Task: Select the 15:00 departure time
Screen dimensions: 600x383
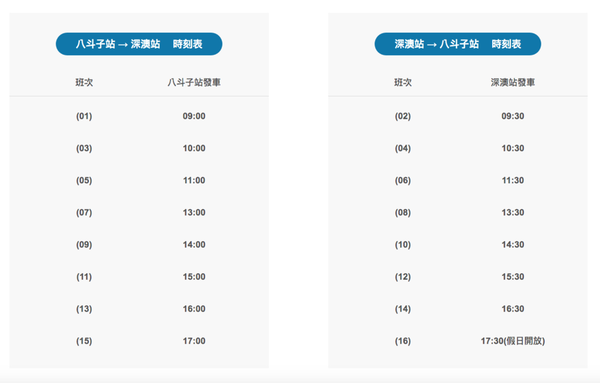Action: (x=194, y=277)
